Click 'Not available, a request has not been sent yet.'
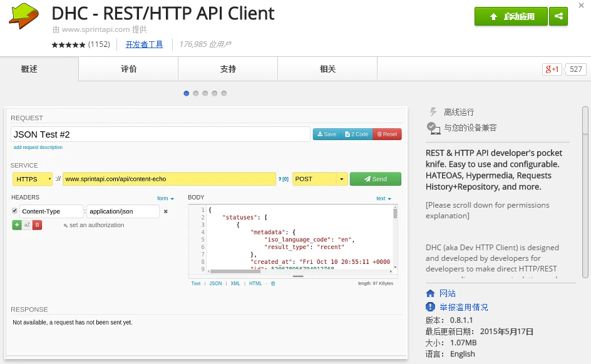Viewport: 591px width, 364px height. click(x=73, y=323)
